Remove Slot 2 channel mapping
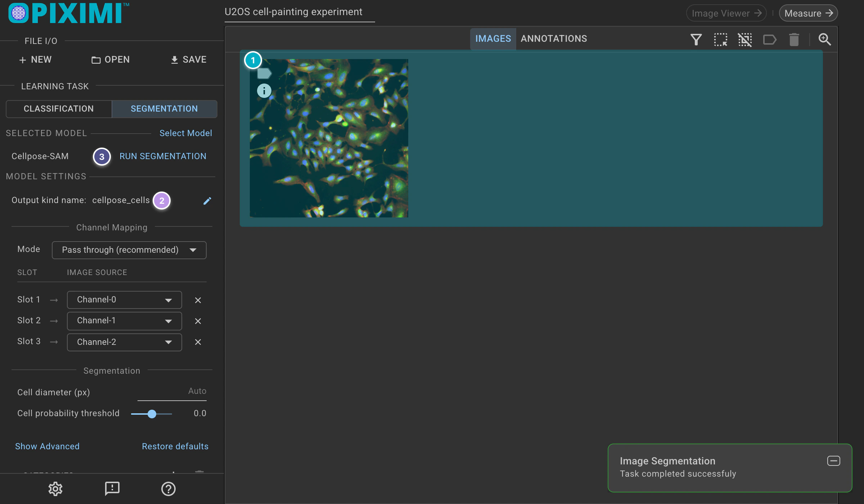Screen dimensions: 864x504 point(198,321)
